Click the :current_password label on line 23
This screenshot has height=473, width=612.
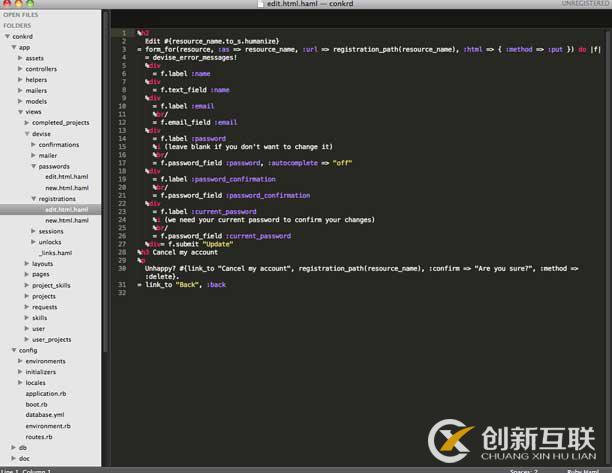[224, 212]
